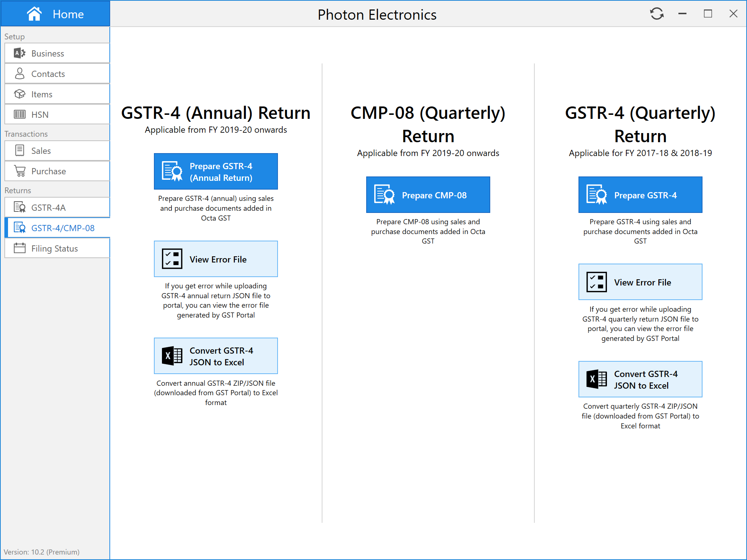Click the Items box icon
Image resolution: width=747 pixels, height=560 pixels.
(20, 94)
